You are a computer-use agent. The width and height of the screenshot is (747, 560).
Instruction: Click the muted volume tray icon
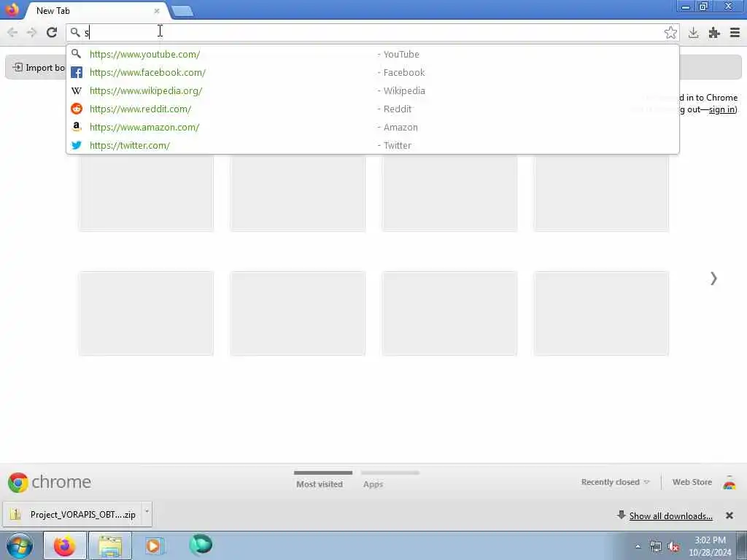[x=673, y=547]
